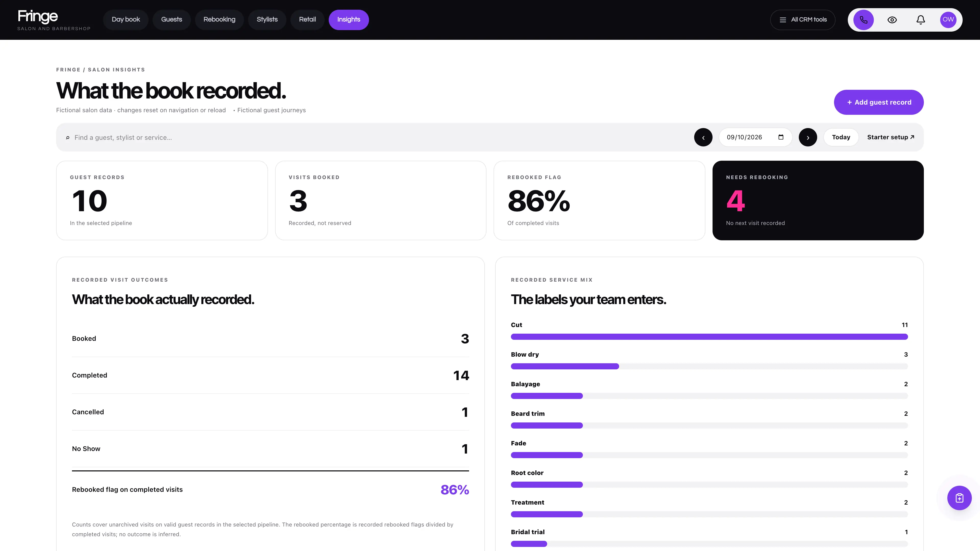This screenshot has height=551, width=980.
Task: Click the floating clipboard add button
Action: coord(959,498)
